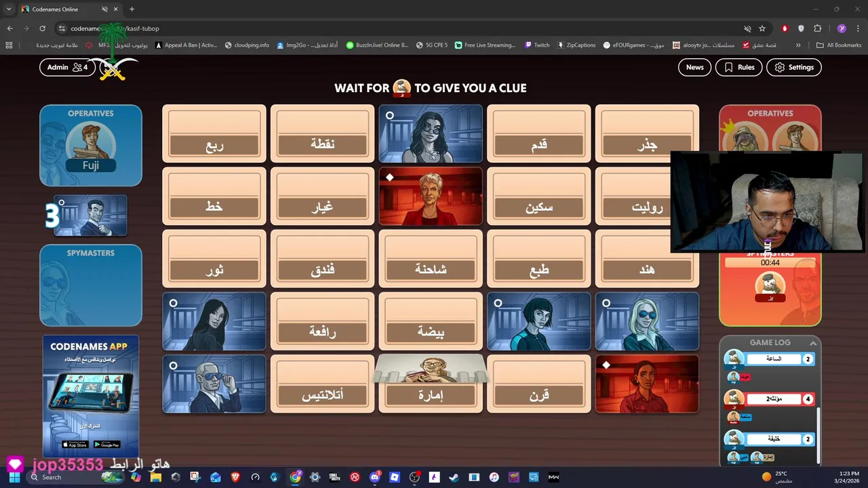Viewport: 868px width, 488px height.
Task: Open browser tab search dropdown
Action: point(8,9)
